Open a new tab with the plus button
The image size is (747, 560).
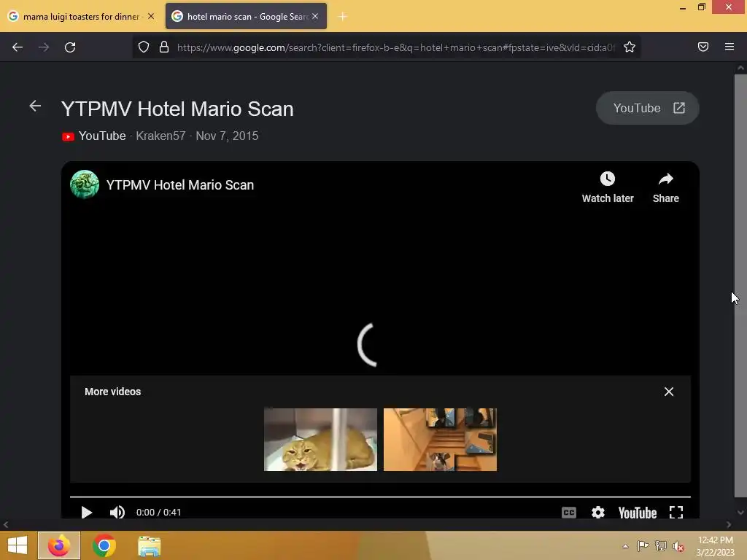(343, 17)
